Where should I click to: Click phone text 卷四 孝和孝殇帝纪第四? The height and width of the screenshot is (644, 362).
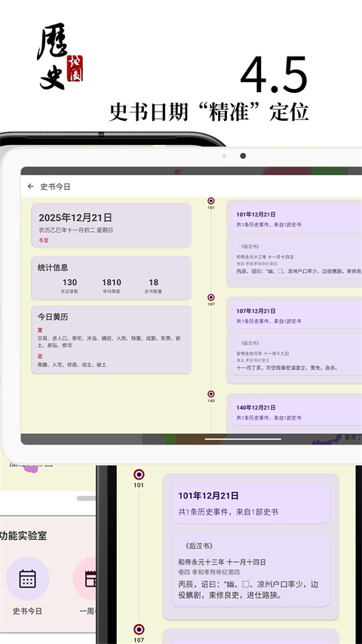point(209,572)
